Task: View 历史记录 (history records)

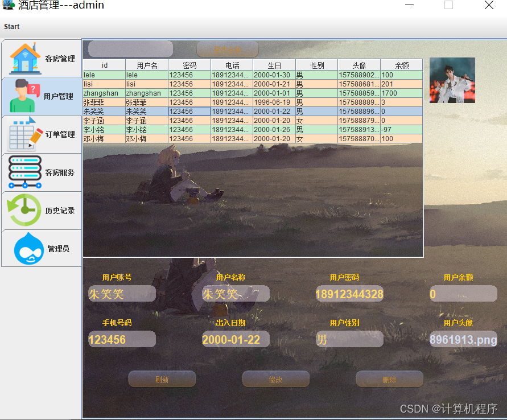Action: [41, 211]
